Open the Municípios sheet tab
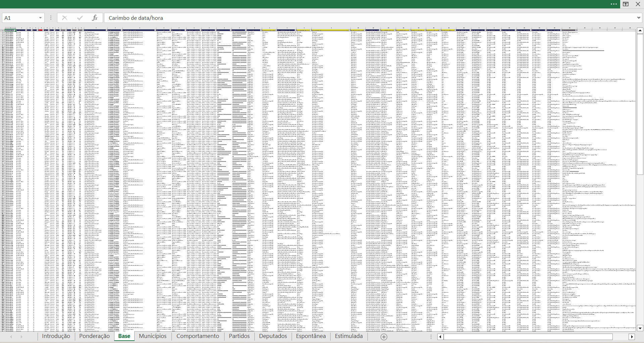The width and height of the screenshot is (644, 343). point(153,336)
